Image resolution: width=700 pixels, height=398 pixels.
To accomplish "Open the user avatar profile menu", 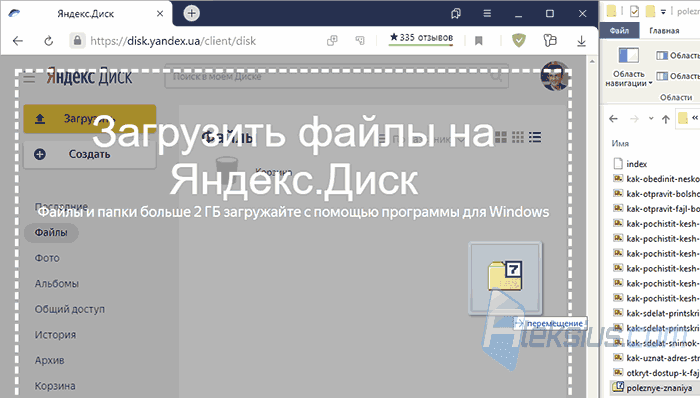I will [x=555, y=76].
